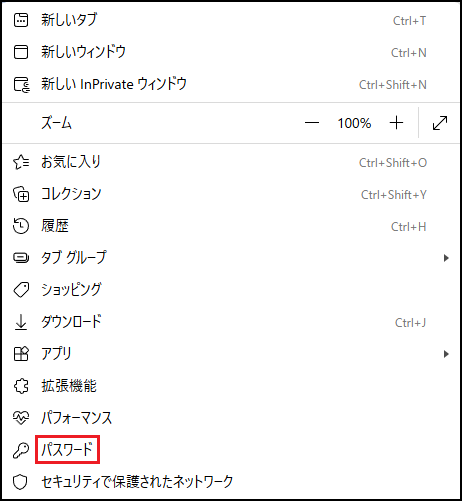Click the history clock icon
The image size is (462, 501).
(x=21, y=226)
